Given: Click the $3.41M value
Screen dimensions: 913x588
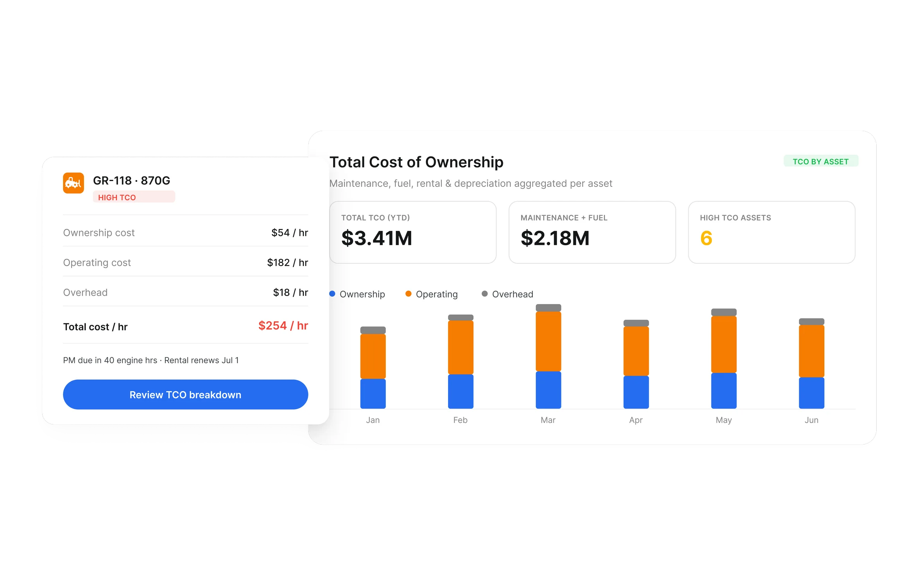Looking at the screenshot, I should [x=377, y=238].
